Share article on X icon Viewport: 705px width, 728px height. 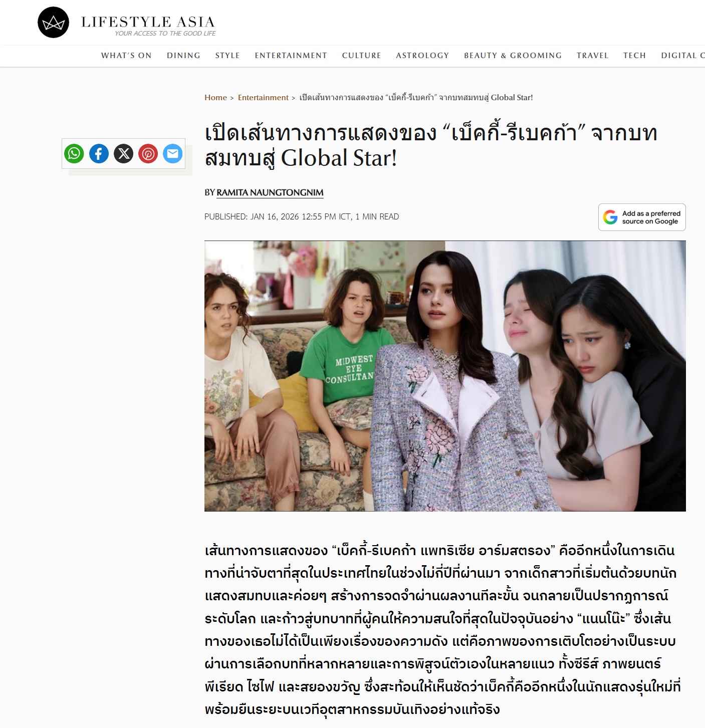pyautogui.click(x=123, y=153)
